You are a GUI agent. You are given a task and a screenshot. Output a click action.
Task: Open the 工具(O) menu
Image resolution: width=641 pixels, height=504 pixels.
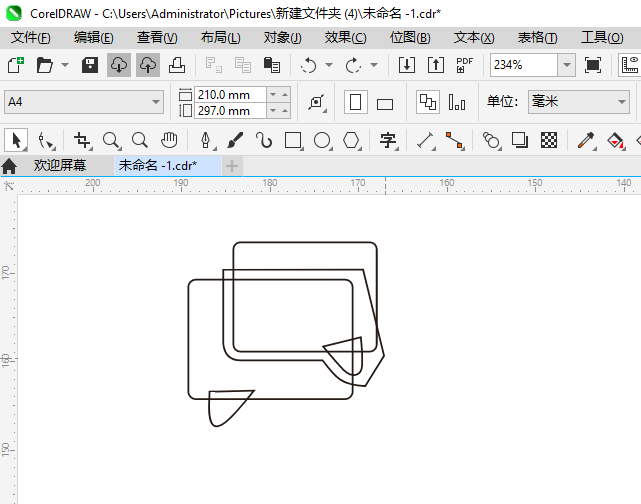click(x=602, y=38)
